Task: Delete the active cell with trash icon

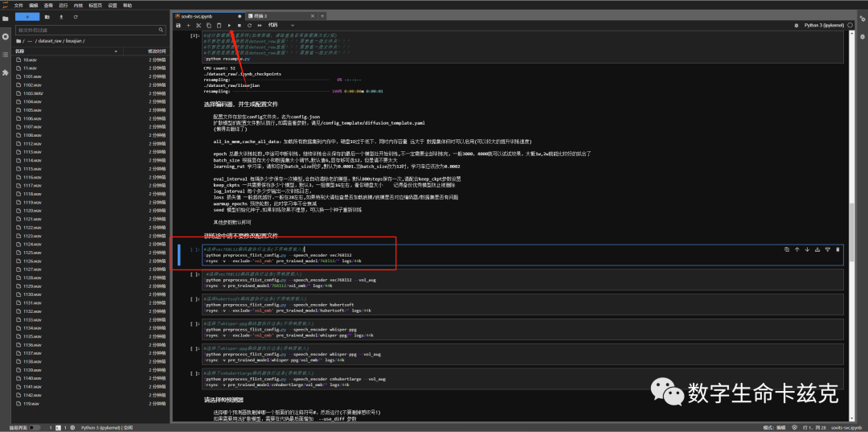Action: [x=837, y=249]
